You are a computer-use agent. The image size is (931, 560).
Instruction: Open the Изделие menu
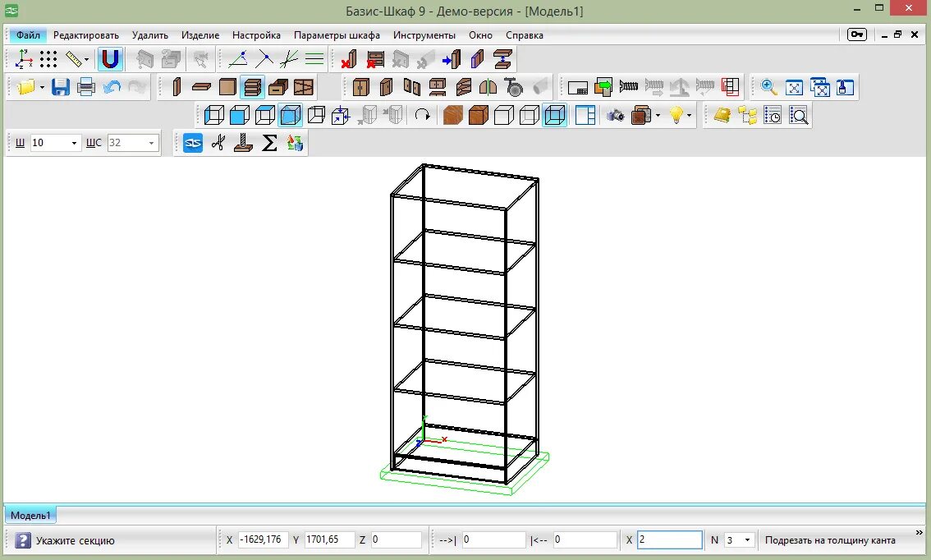(200, 35)
